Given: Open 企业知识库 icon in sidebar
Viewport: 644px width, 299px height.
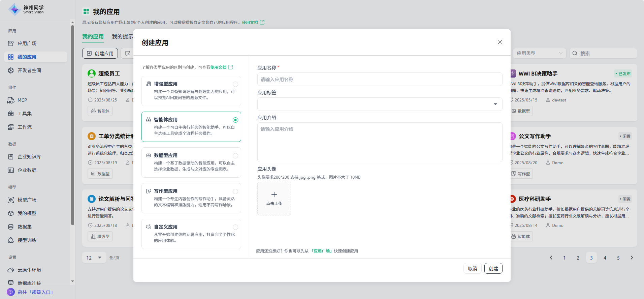Looking at the screenshot, I should [11, 157].
